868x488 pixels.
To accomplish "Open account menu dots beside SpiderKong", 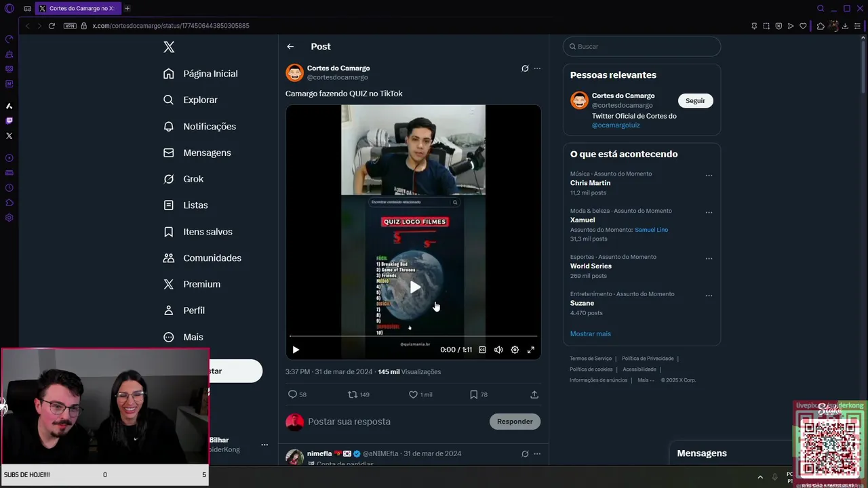I will (264, 445).
